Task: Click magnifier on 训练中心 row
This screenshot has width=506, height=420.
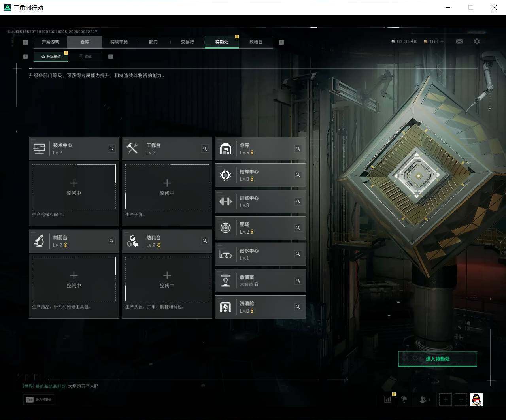Action: point(298,202)
